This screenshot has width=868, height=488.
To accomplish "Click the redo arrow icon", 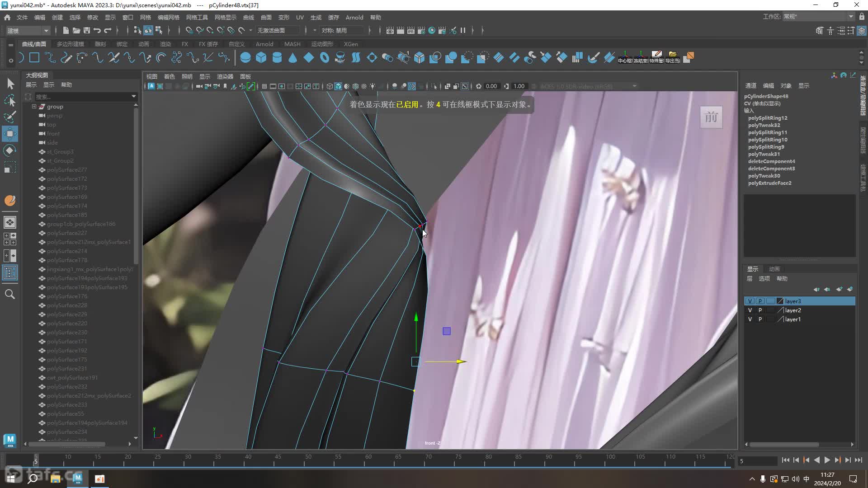I will coord(108,30).
